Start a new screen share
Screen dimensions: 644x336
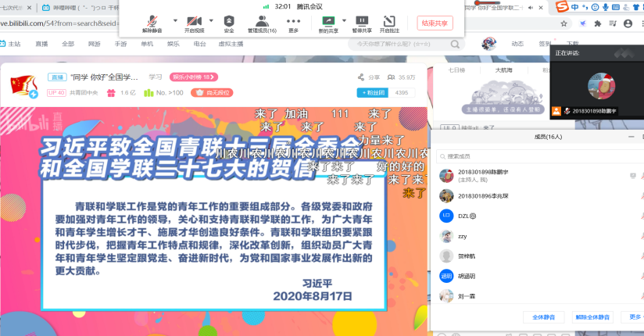(x=328, y=23)
